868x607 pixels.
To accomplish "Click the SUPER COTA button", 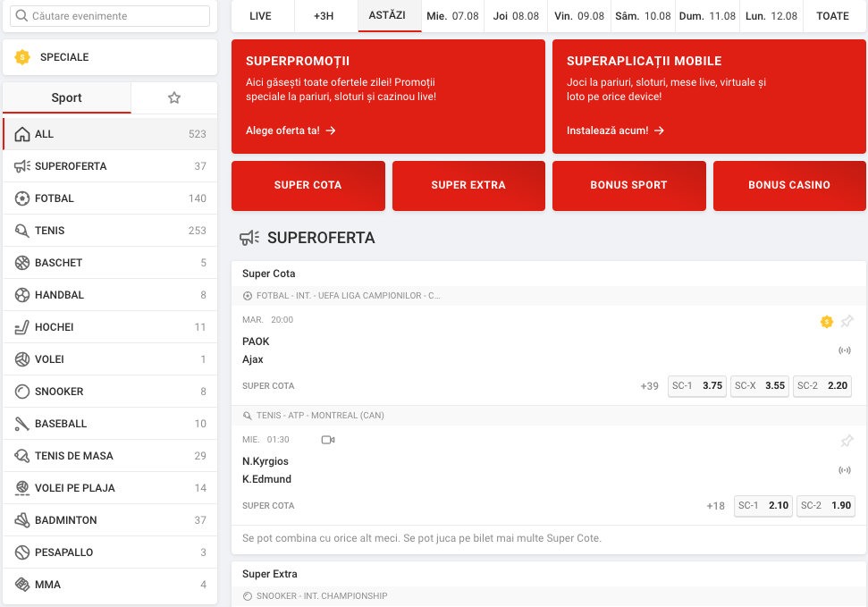I will pos(308,186).
